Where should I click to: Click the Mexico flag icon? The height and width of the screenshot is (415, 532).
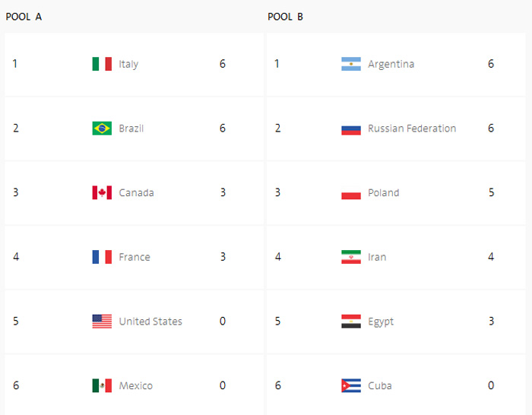click(102, 385)
